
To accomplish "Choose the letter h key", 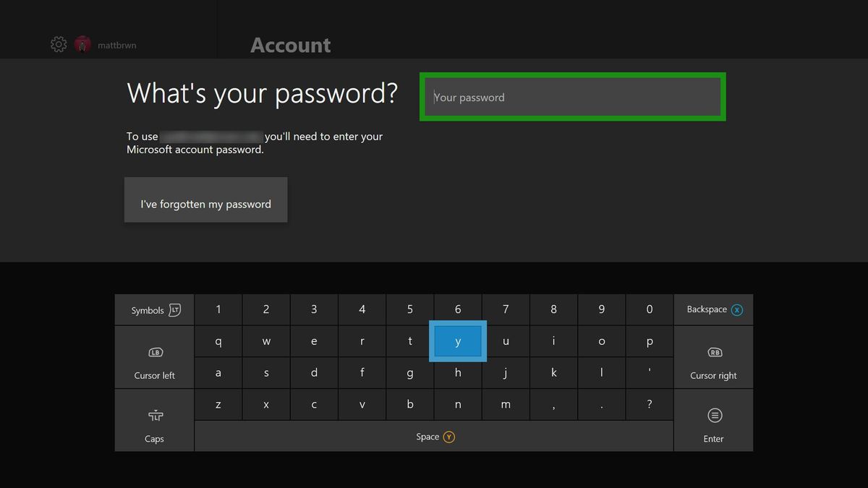I will (458, 373).
